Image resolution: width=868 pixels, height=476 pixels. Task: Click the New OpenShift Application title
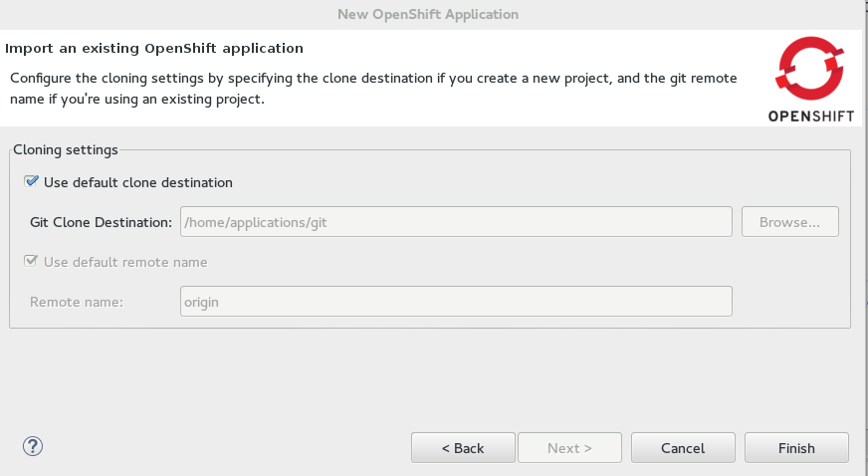click(428, 14)
